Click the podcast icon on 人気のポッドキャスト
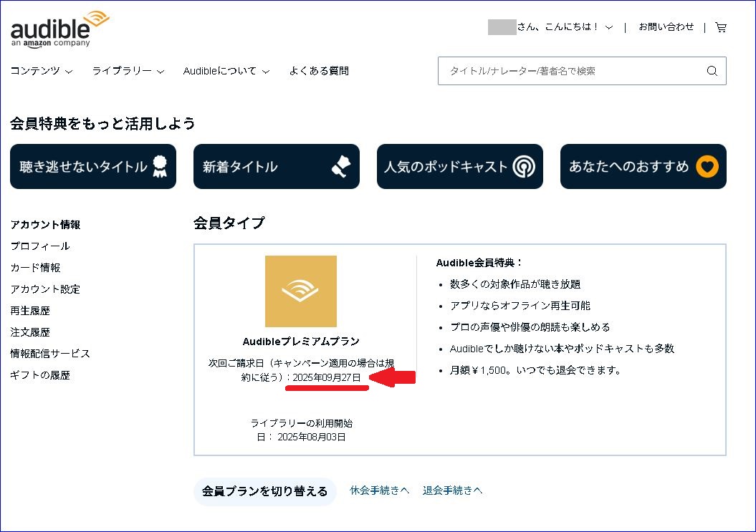Screen dimensions: 756x532 (x=524, y=166)
